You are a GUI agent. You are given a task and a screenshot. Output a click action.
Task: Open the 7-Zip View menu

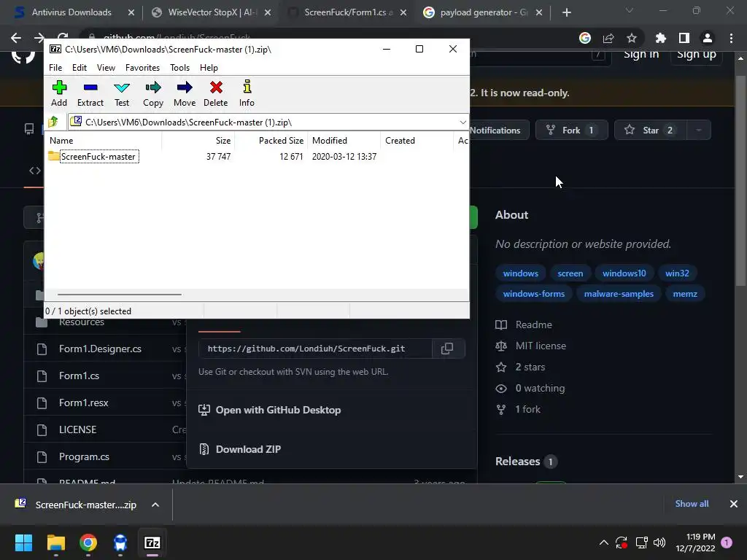tap(106, 68)
